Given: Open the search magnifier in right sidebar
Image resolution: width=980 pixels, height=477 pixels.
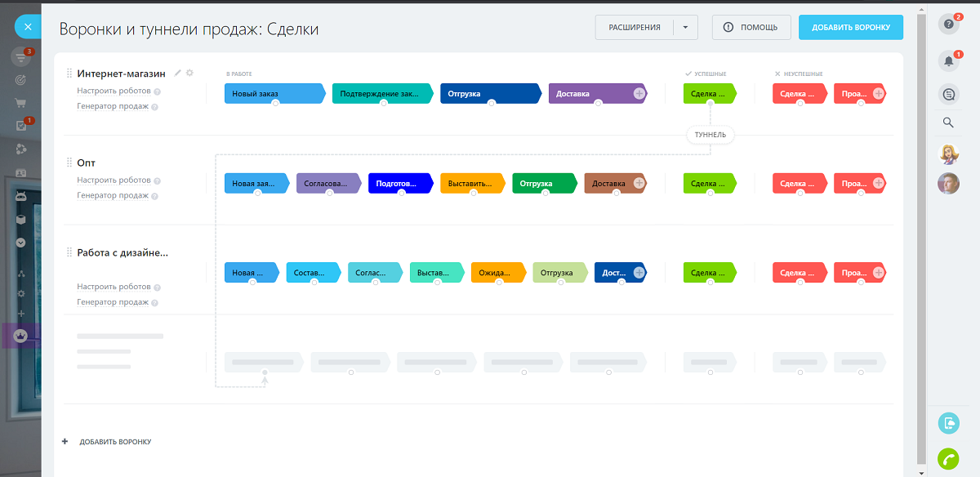Looking at the screenshot, I should tap(948, 123).
